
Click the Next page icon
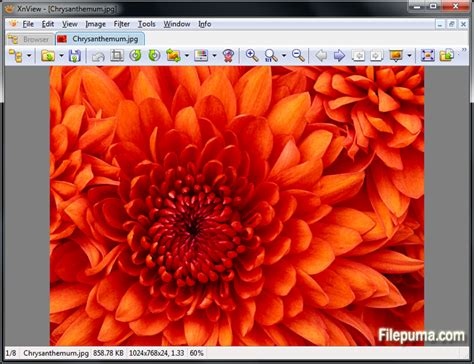tap(377, 55)
